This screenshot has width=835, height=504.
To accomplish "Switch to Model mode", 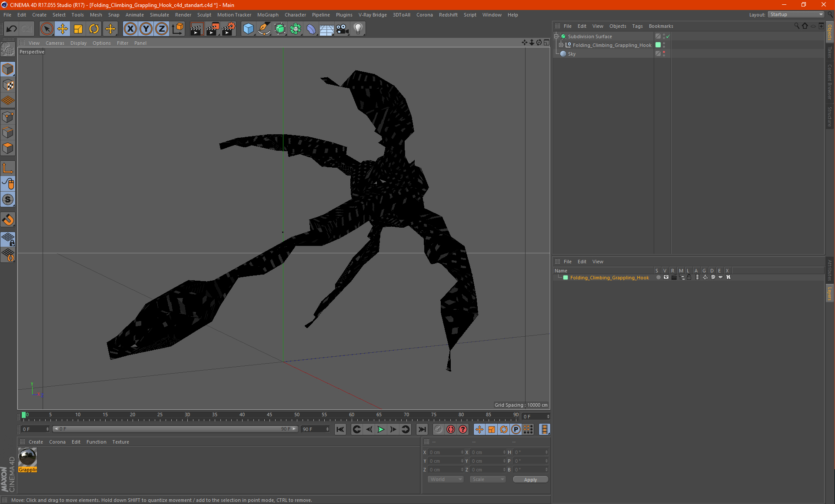I will tap(8, 70).
